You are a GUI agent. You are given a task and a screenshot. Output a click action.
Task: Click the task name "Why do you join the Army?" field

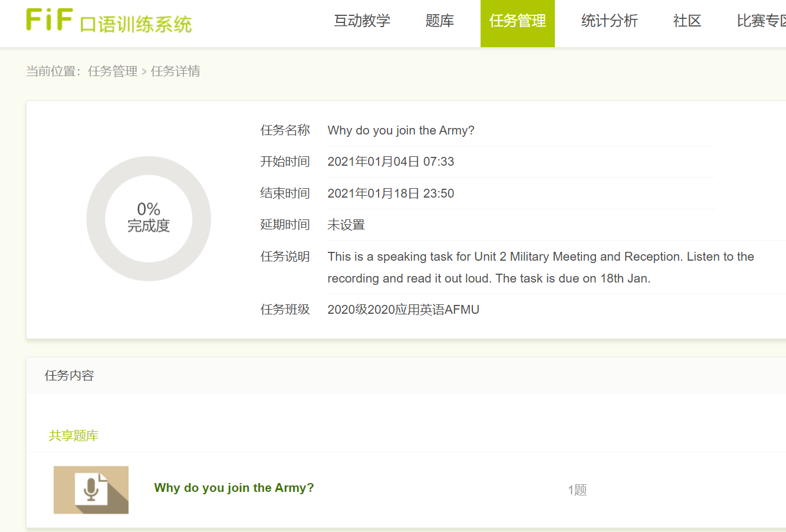coord(401,130)
